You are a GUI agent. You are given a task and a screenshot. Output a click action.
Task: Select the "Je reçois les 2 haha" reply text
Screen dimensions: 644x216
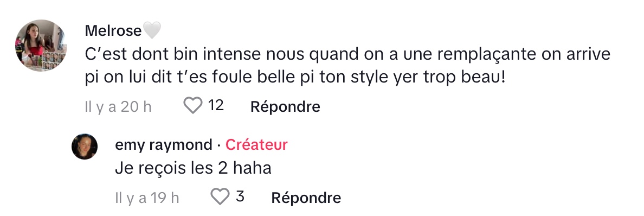click(x=194, y=169)
